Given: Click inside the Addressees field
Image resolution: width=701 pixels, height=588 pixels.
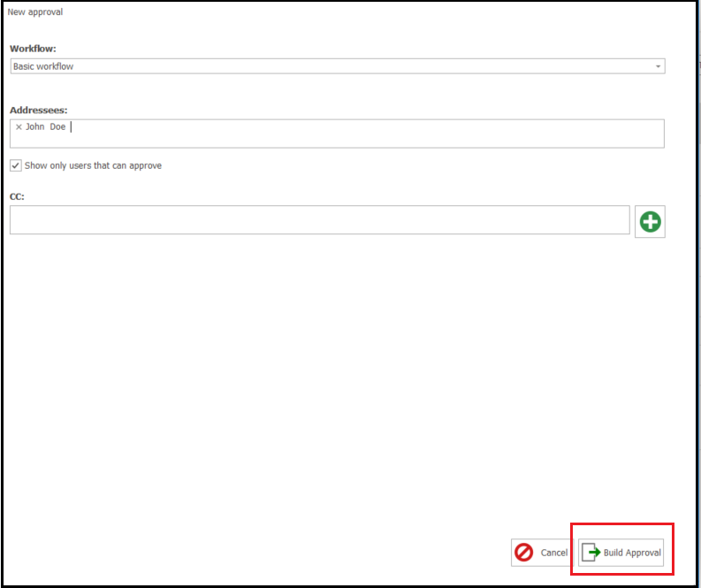Looking at the screenshot, I should (337, 134).
